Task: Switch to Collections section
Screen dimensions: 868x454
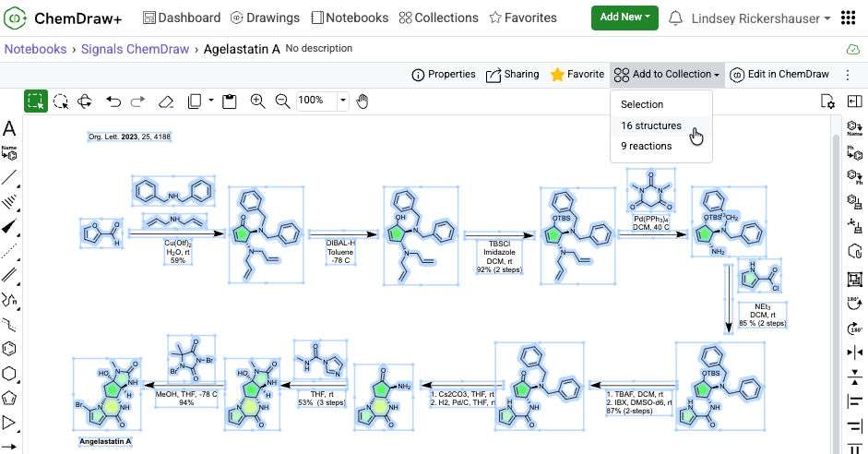Action: (438, 18)
